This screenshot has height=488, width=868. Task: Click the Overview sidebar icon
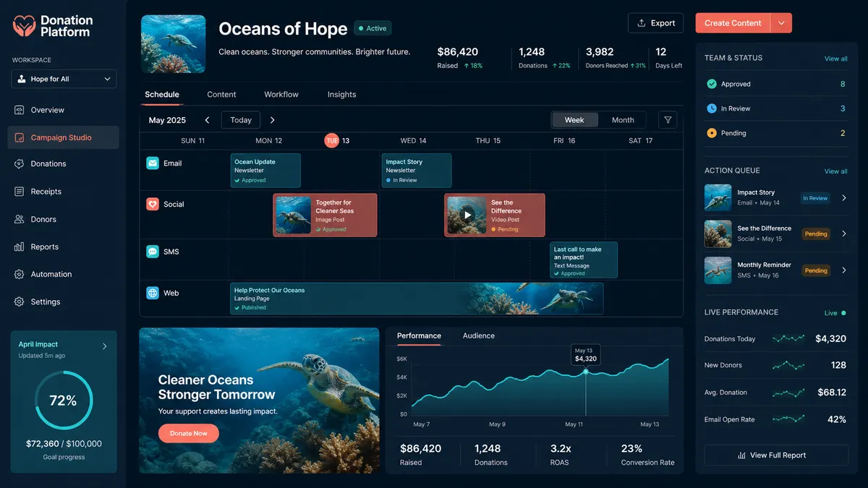point(19,110)
